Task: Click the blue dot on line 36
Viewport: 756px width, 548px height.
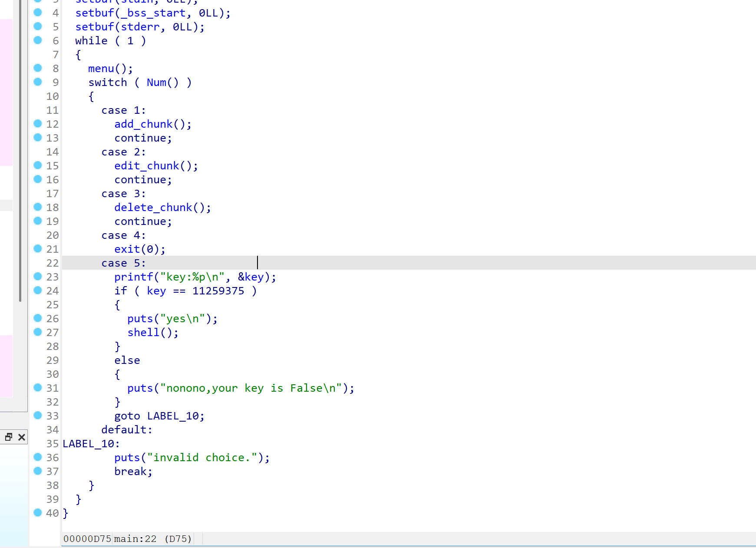Action: [38, 457]
